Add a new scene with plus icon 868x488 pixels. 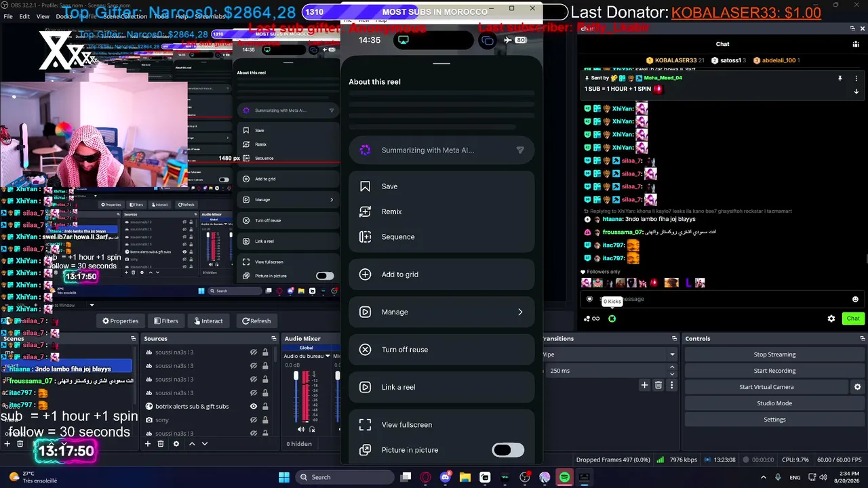[7, 444]
